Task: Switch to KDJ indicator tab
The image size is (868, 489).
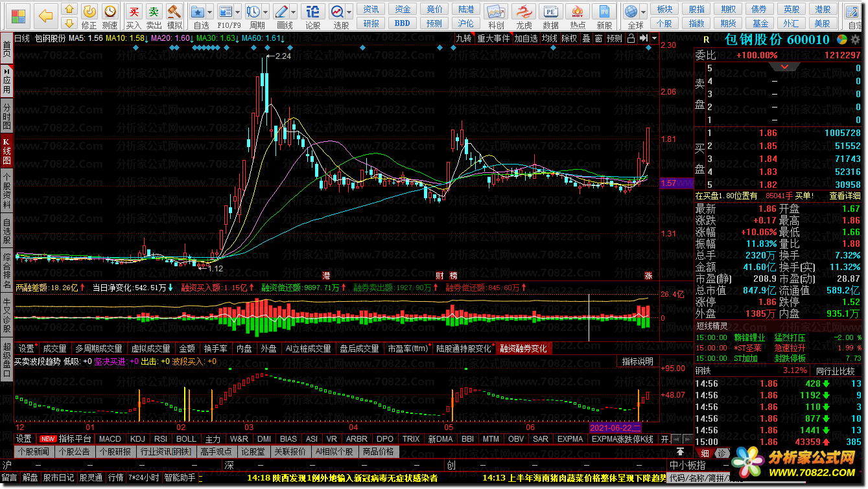Action: tap(137, 438)
